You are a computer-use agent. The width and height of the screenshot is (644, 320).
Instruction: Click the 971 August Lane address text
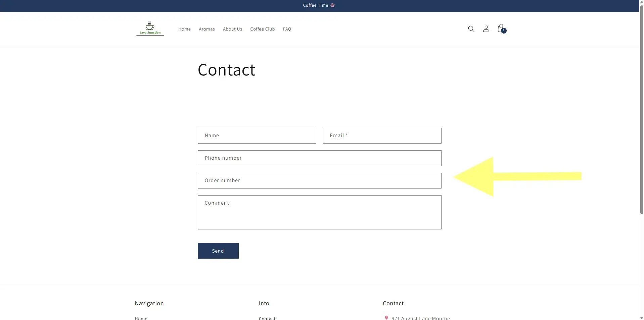pyautogui.click(x=421, y=318)
